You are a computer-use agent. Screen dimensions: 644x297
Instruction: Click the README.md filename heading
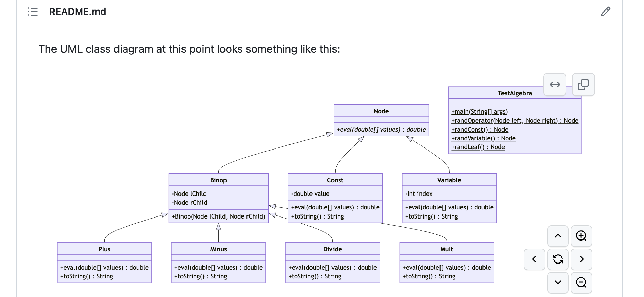pos(78,12)
